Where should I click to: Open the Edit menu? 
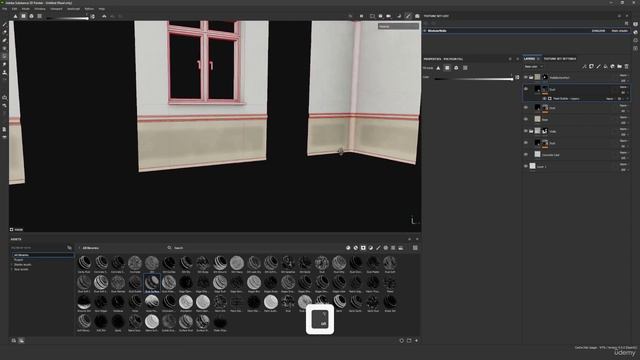14,9
